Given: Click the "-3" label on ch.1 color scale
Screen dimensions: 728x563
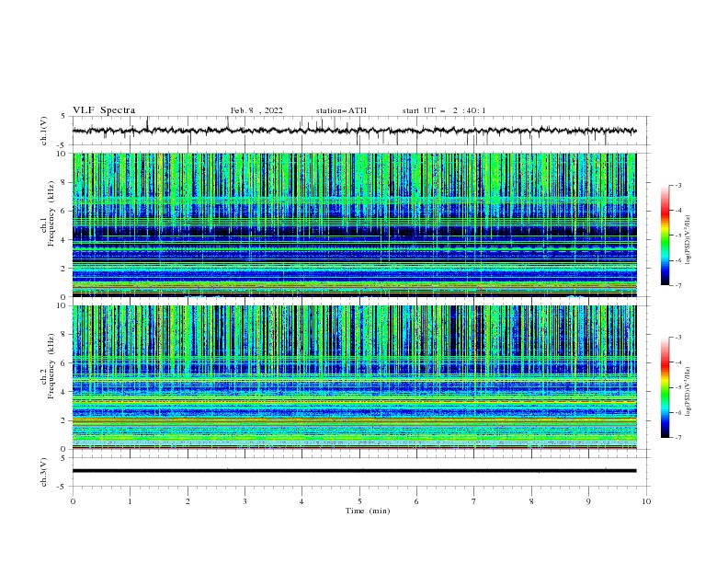Looking at the screenshot, I should tap(677, 185).
